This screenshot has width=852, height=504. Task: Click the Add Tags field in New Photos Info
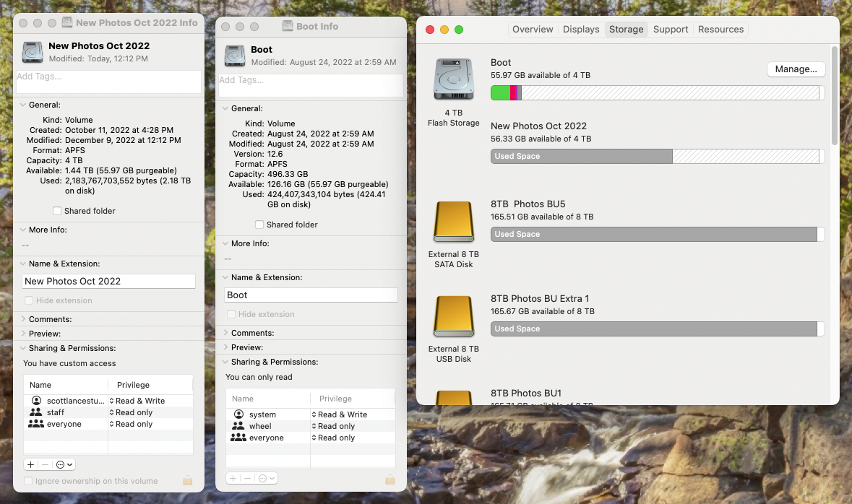[108, 82]
